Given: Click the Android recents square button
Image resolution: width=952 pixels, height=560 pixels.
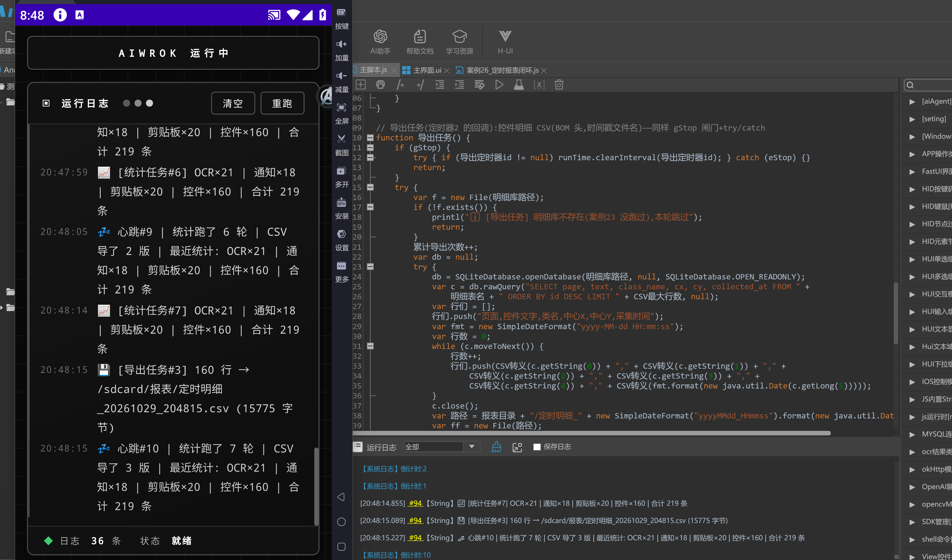Looking at the screenshot, I should (341, 546).
